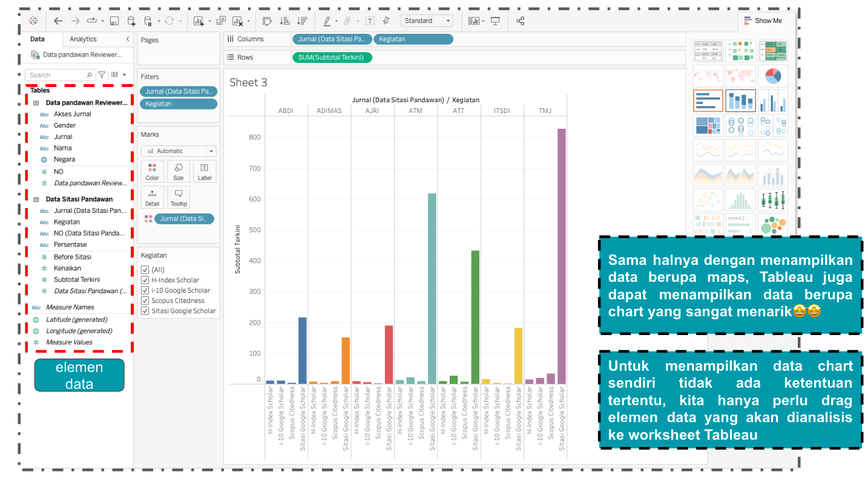Switch to the Data tab

pyautogui.click(x=38, y=39)
